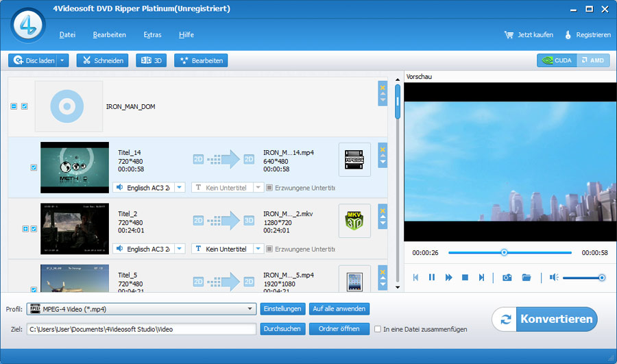Open the Extras menu
This screenshot has height=364, width=617.
click(x=152, y=35)
